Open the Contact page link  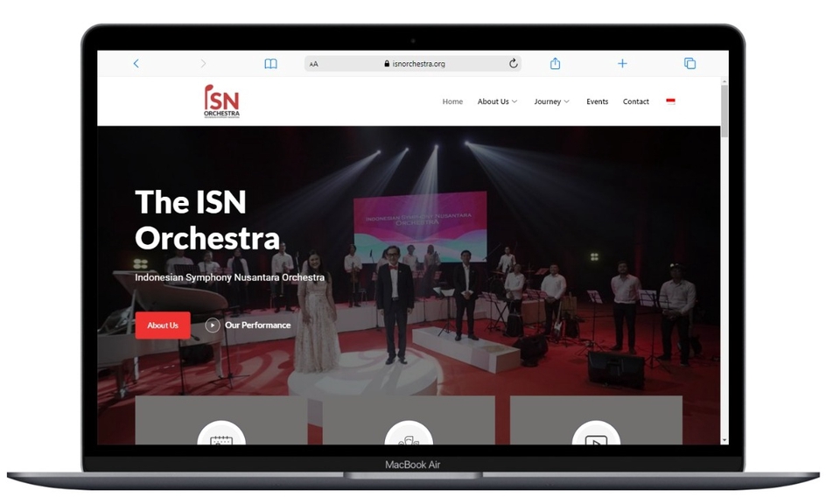coord(636,101)
